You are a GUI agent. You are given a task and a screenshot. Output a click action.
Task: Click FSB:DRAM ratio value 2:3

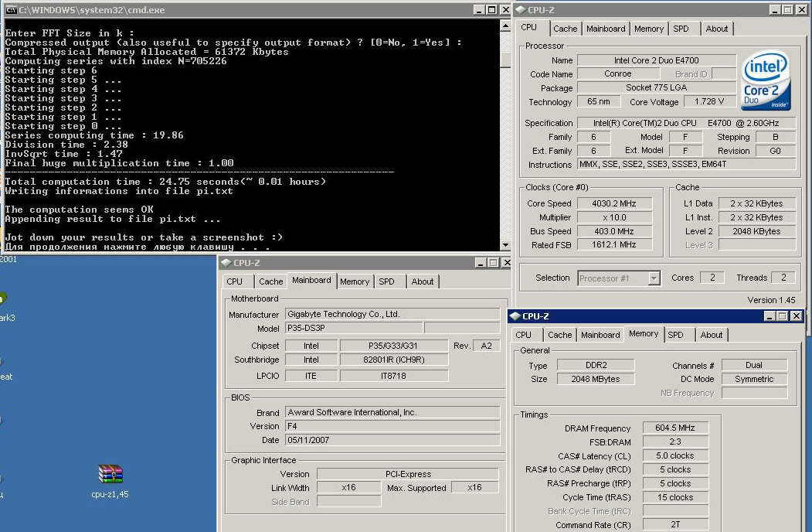pos(675,442)
